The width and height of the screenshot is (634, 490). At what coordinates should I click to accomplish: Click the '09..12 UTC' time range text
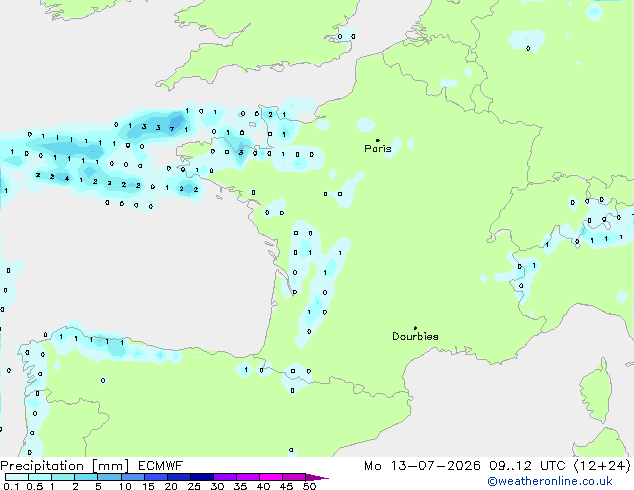pyautogui.click(x=527, y=466)
